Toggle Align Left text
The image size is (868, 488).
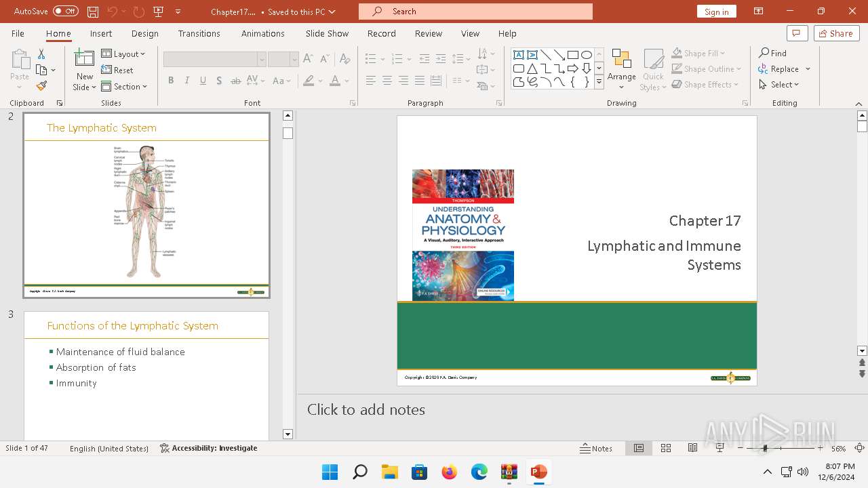[371, 81]
